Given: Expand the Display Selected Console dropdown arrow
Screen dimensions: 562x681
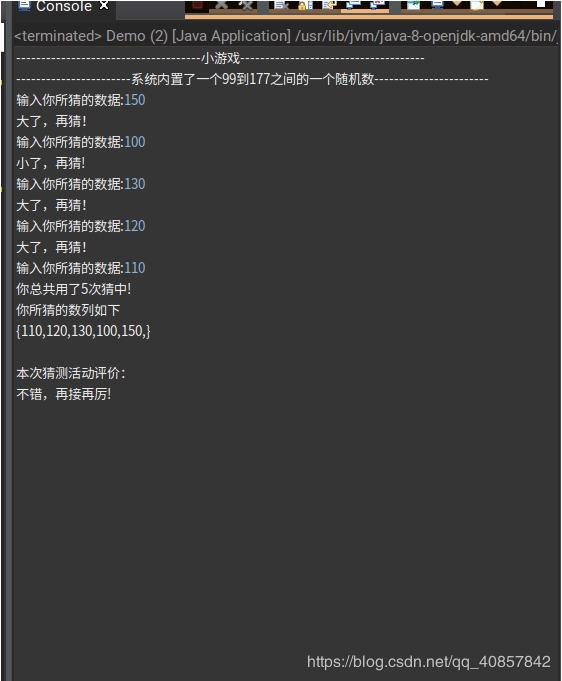Looking at the screenshot, I should (457, 3).
